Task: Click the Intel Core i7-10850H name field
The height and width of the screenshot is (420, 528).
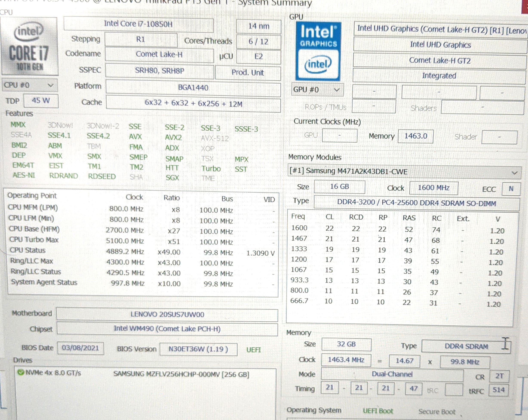Action: (138, 24)
